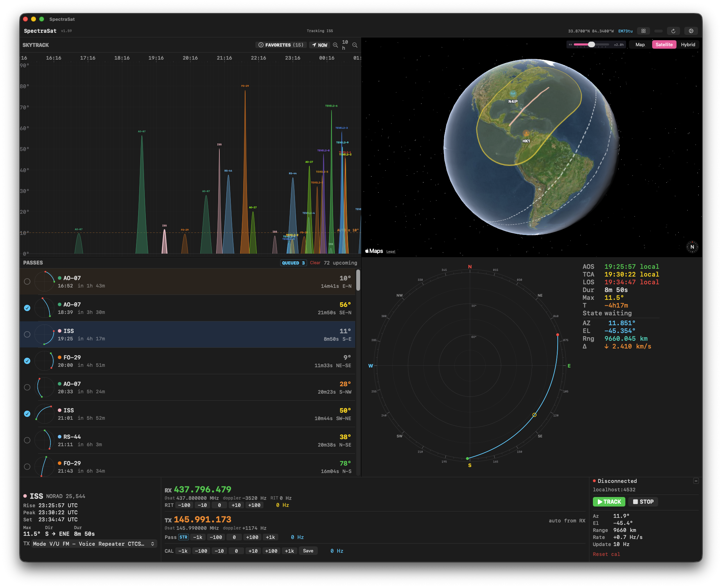Toggle the STR pass mode button

point(183,537)
